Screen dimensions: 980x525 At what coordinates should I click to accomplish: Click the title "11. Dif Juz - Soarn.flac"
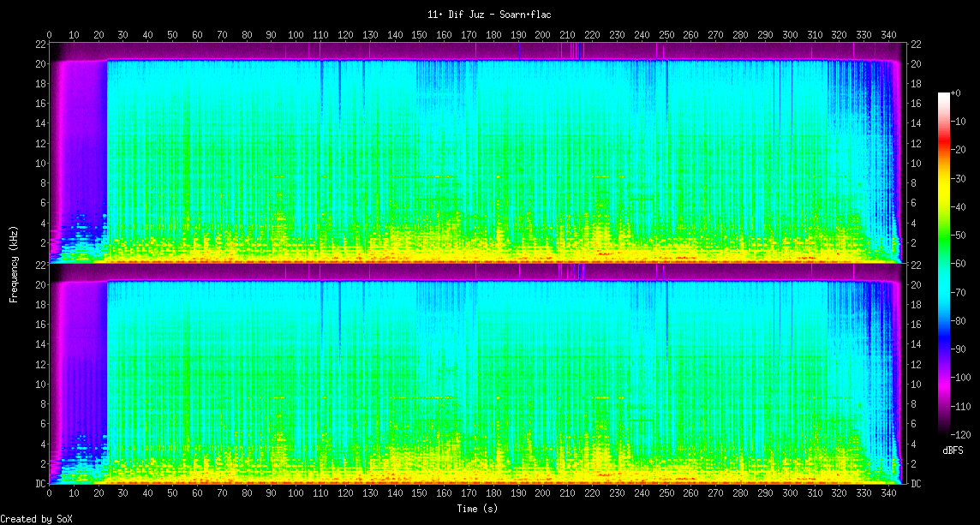click(x=489, y=15)
